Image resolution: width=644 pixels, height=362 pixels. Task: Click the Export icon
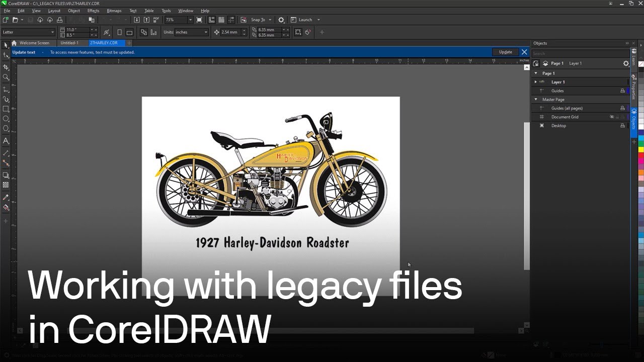pyautogui.click(x=146, y=20)
